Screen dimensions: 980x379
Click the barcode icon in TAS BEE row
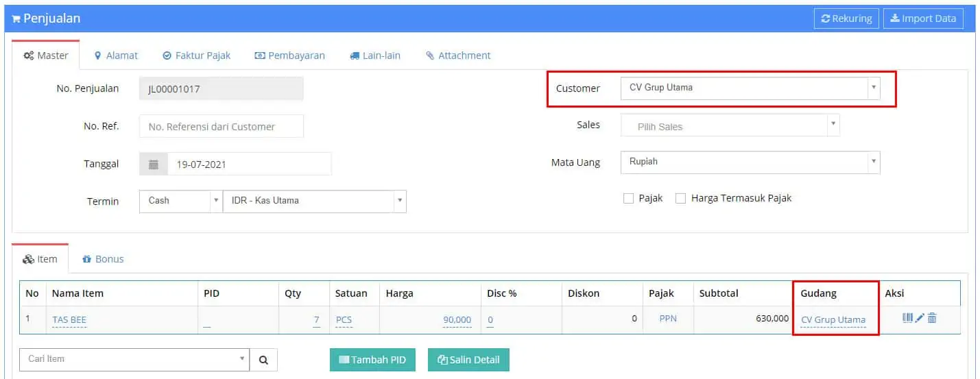908,318
